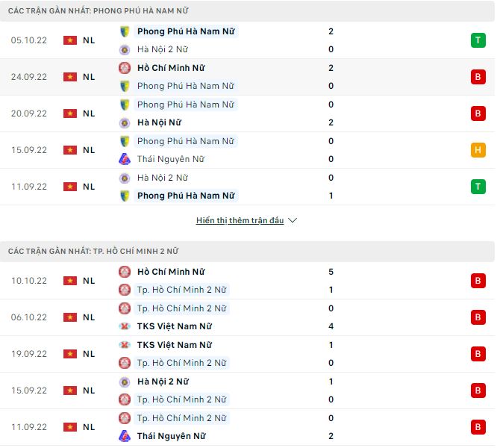The width and height of the screenshot is (500, 448).
Task: Click TKS Việt Nam Nữ logo in 06.10.22 match
Action: coord(125,326)
